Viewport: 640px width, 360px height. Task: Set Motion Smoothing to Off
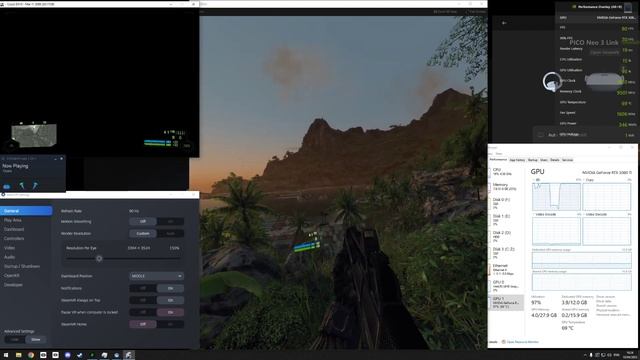click(143, 221)
